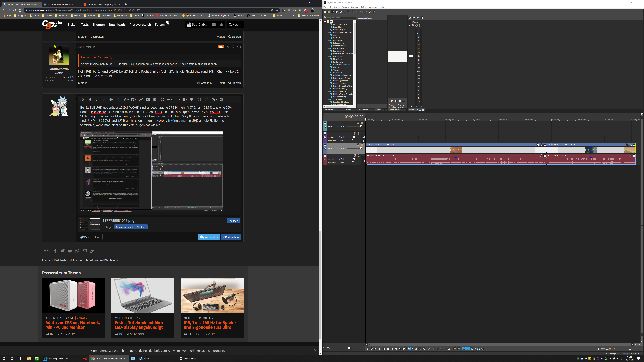Click the record microphone button in transport bar

click(367, 349)
